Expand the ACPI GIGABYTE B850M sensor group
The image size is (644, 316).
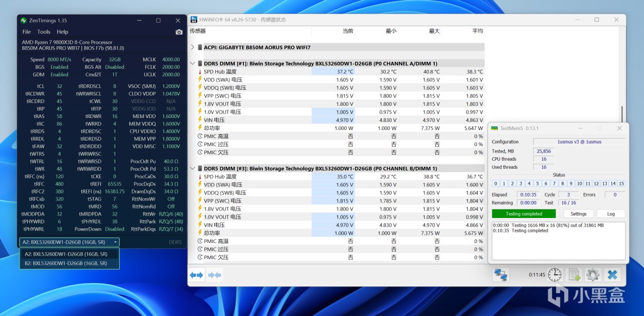(x=192, y=48)
